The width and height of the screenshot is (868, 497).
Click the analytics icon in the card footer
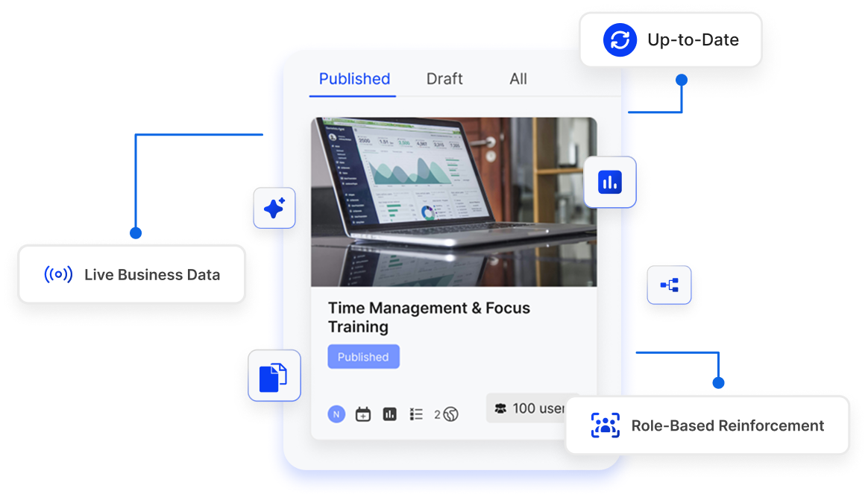click(x=389, y=414)
